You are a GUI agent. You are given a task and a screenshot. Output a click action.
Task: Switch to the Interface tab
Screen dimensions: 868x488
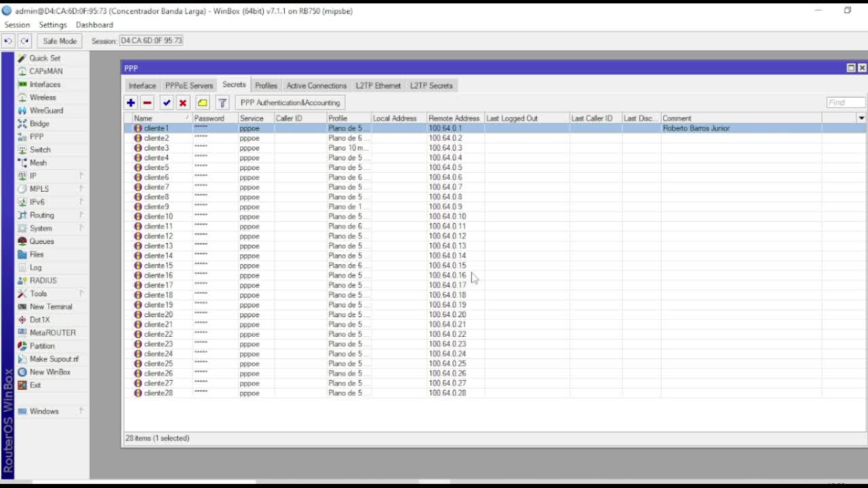pos(142,85)
